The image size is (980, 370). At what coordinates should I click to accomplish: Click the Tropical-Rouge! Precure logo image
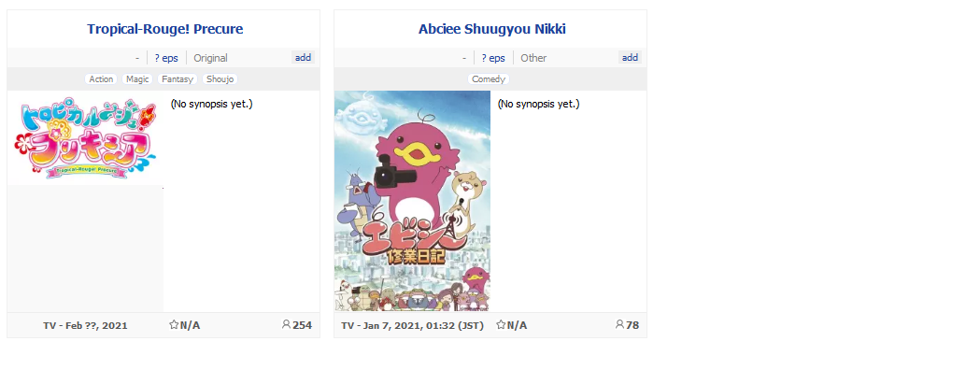pyautogui.click(x=85, y=138)
